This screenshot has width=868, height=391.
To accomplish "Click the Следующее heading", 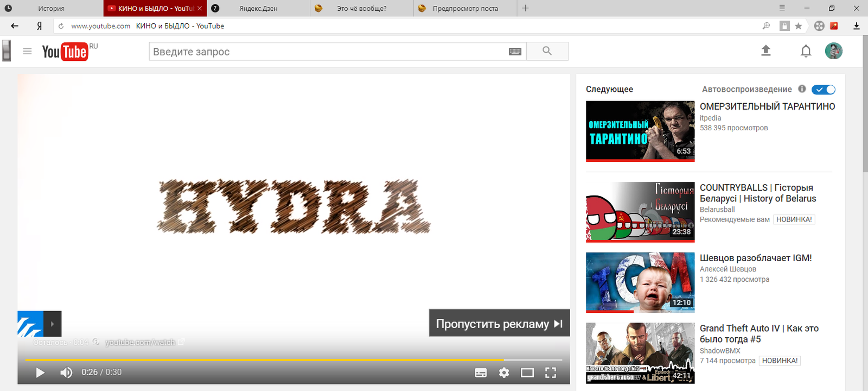I will [609, 89].
